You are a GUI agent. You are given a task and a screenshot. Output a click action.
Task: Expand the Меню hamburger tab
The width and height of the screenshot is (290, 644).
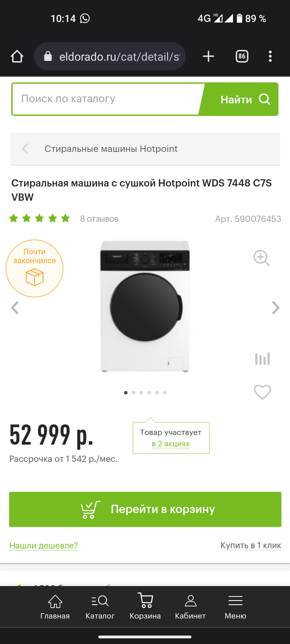click(235, 607)
